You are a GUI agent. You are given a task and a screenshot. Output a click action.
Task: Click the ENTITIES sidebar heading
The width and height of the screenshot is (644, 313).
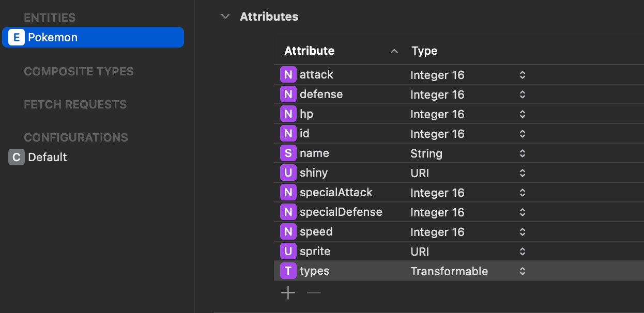[x=50, y=18]
